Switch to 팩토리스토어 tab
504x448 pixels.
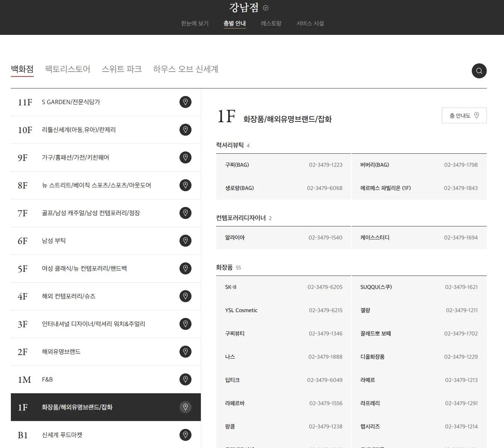pyautogui.click(x=67, y=69)
